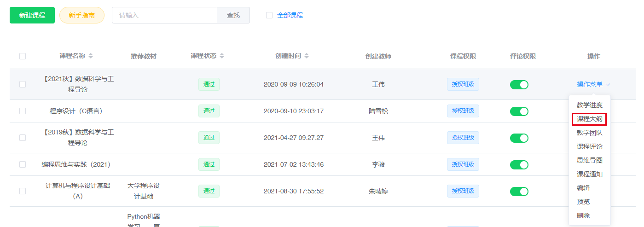Image resolution: width=644 pixels, height=227 pixels.
Task: Click 删除 in the operations menu
Action: [583, 215]
